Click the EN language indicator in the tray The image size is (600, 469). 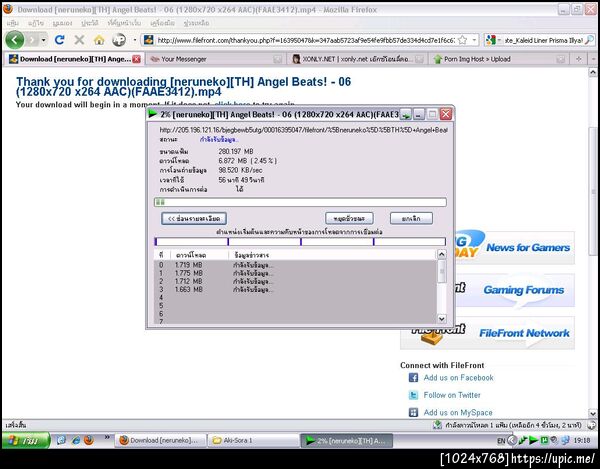(501, 441)
